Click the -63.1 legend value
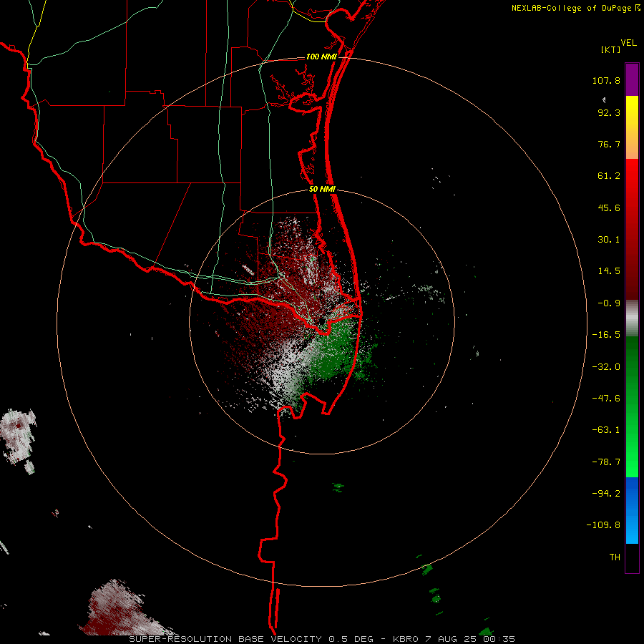 (606, 430)
